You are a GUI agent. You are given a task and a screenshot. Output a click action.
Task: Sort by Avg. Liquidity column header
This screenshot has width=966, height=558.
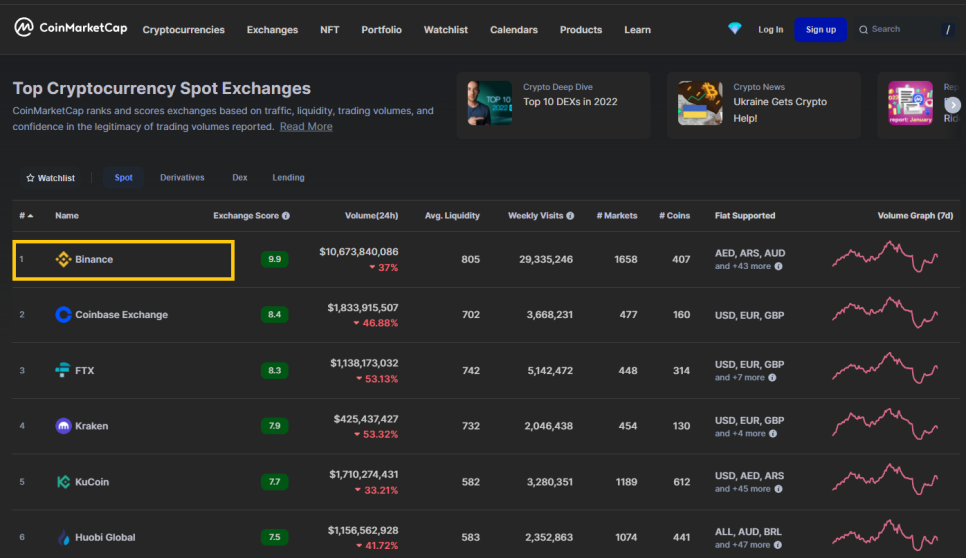coord(452,216)
